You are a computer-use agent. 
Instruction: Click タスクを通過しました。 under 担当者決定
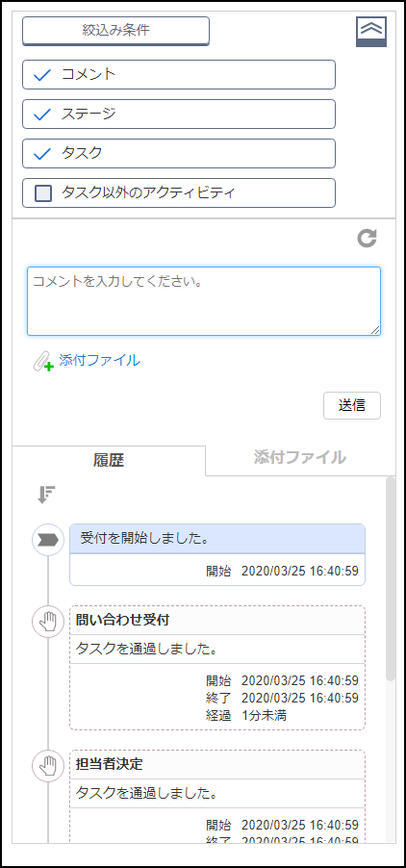(145, 793)
